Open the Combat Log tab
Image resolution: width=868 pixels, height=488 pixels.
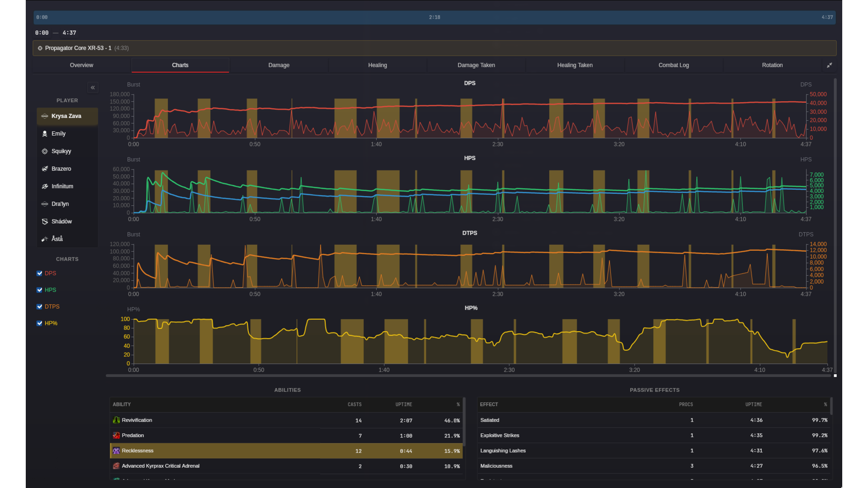[x=673, y=65]
